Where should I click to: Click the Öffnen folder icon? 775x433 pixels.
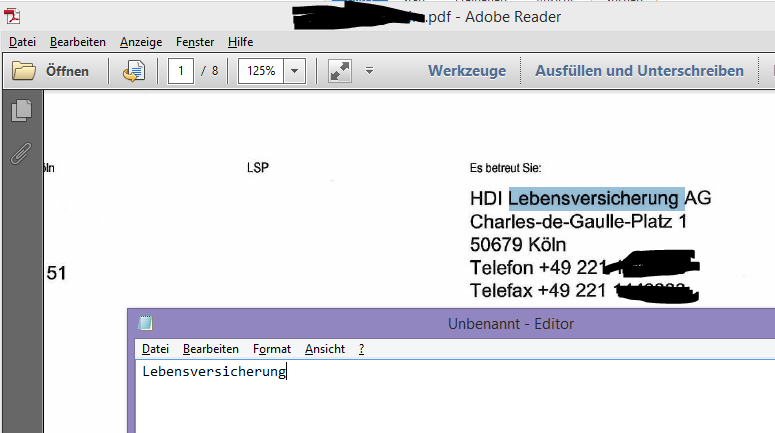[24, 71]
